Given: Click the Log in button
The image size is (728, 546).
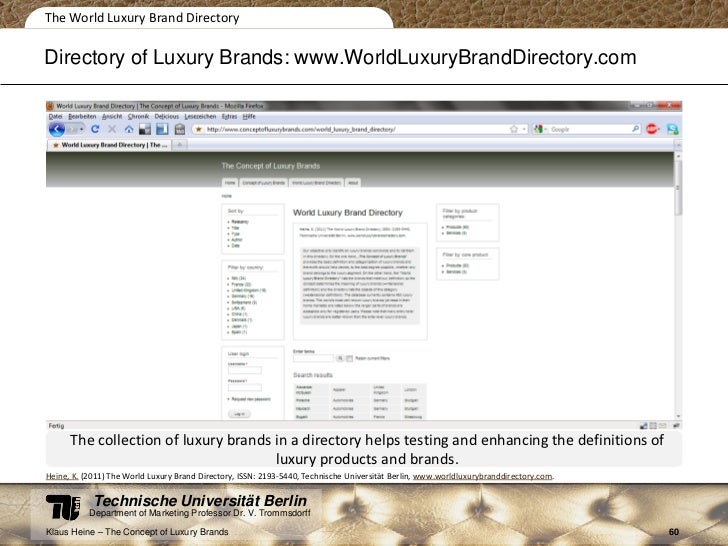Looking at the screenshot, I should tap(239, 414).
